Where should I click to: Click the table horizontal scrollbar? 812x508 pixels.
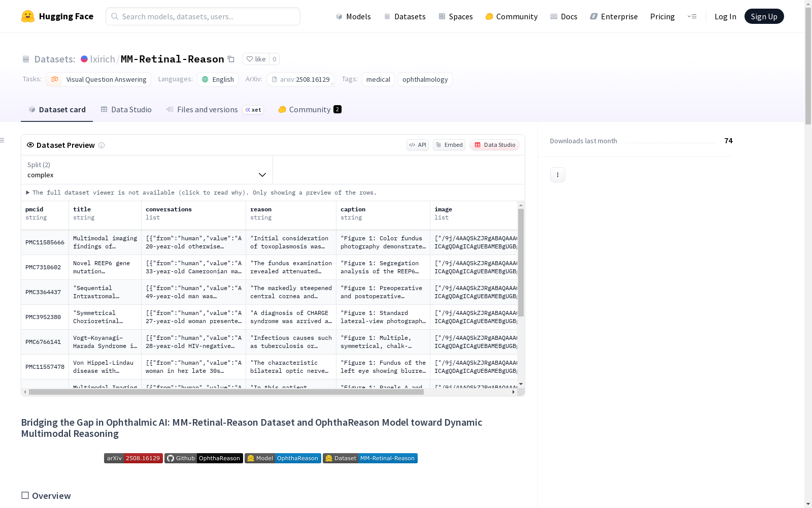point(226,392)
